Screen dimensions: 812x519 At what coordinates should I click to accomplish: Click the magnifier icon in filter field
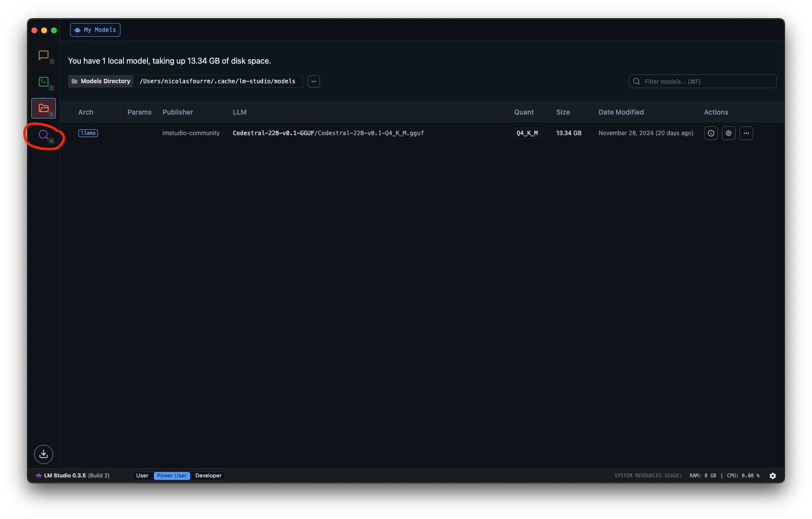click(x=637, y=81)
